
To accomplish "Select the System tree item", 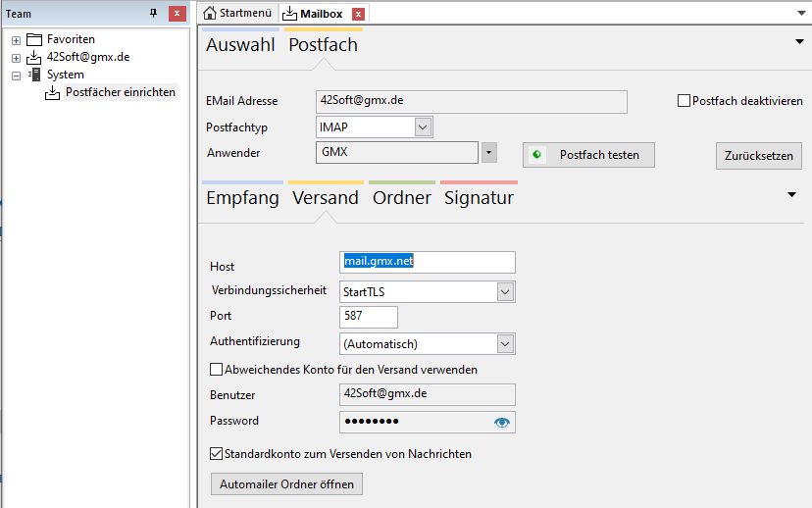I will coord(66,75).
